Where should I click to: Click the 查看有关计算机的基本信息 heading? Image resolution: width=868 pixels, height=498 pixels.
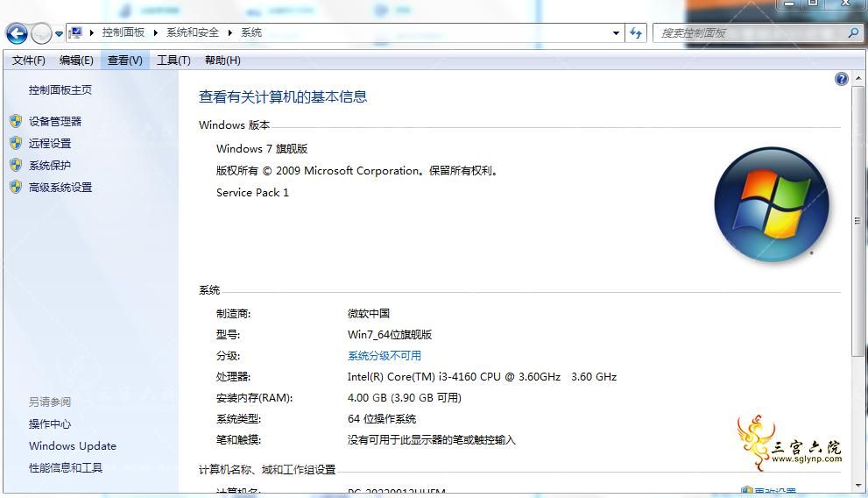pos(283,97)
